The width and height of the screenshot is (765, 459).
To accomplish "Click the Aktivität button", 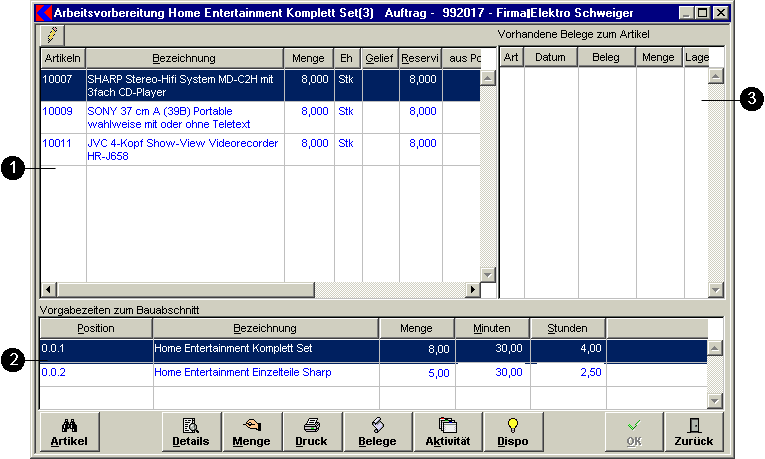I will coord(448,432).
